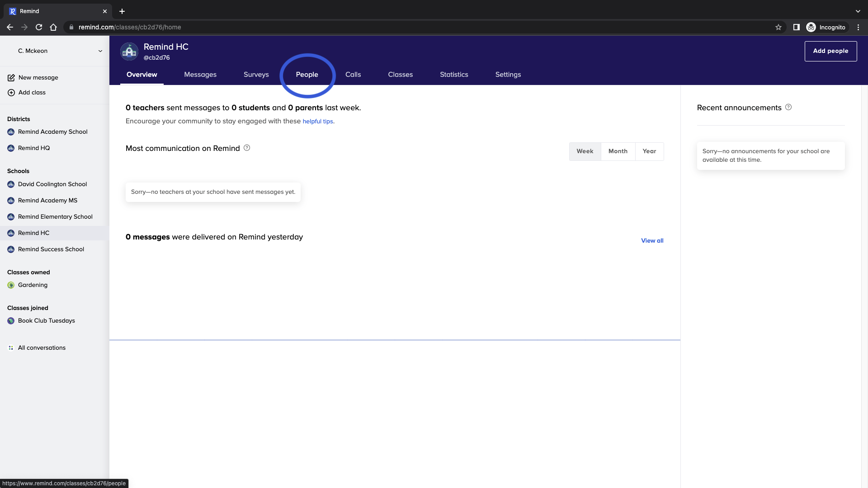The image size is (868, 488).
Task: Switch time range to Year
Action: pyautogui.click(x=649, y=151)
